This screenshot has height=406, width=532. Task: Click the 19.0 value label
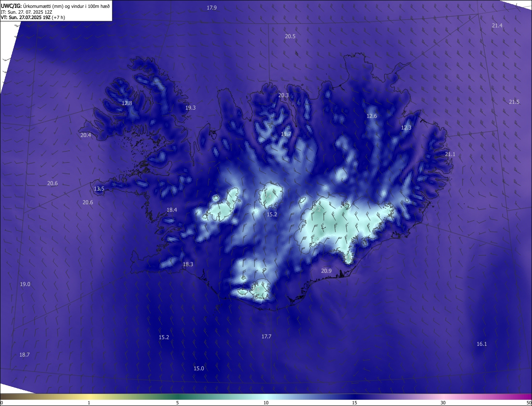(x=25, y=284)
